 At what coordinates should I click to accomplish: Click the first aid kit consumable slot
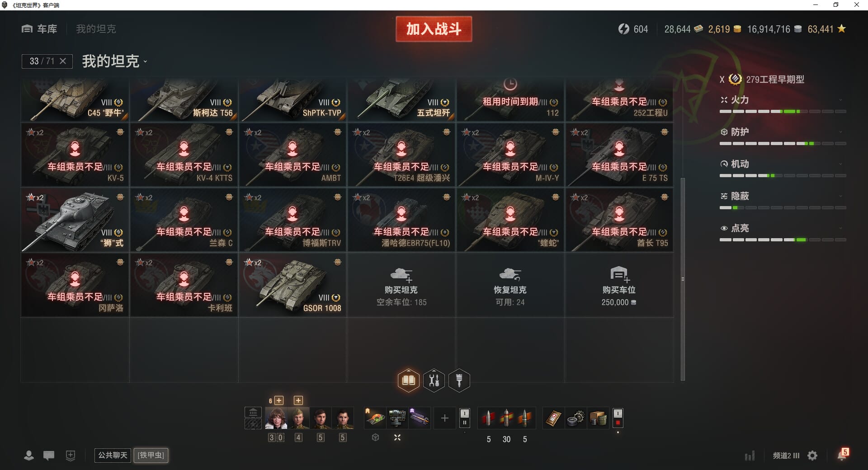pos(553,418)
